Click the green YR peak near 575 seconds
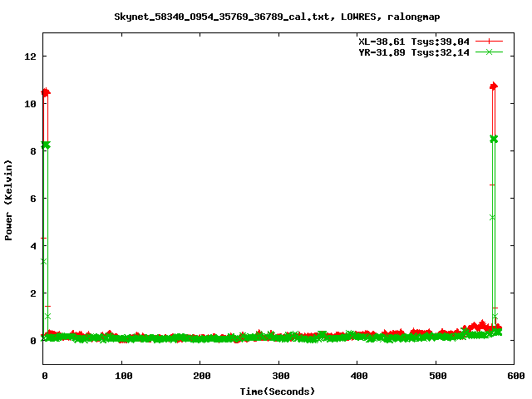Screen dimensions: 532x399 (494, 139)
